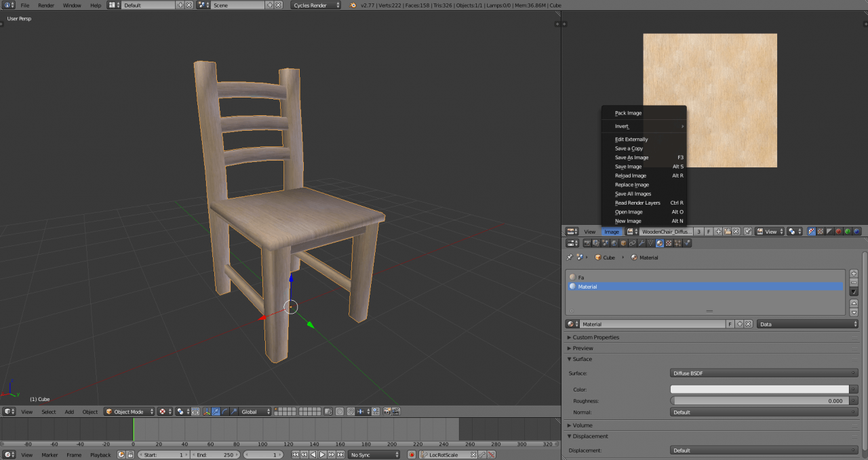Image resolution: width=868 pixels, height=460 pixels.
Task: Open the Modifiers wrench properties tab
Action: [642, 243]
